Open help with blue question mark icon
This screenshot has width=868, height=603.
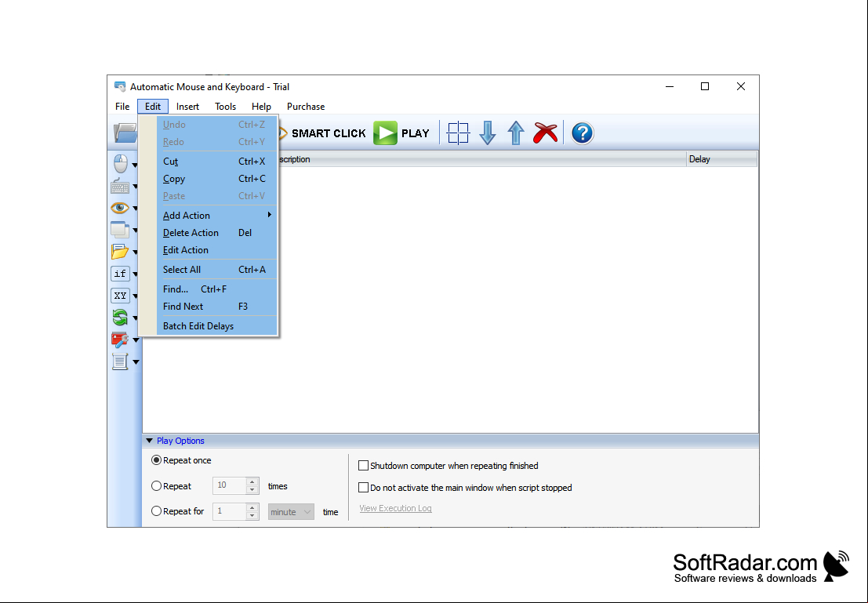[582, 133]
